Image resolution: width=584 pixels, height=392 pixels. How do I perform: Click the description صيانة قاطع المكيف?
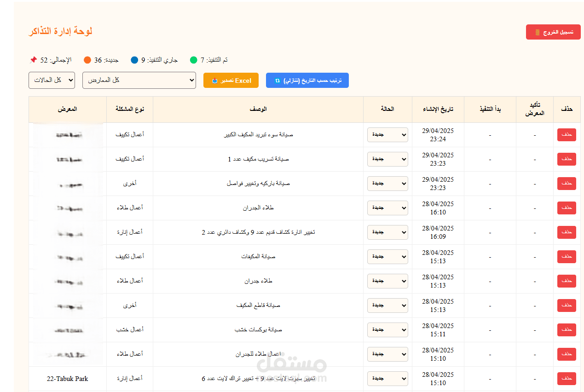[258, 306]
